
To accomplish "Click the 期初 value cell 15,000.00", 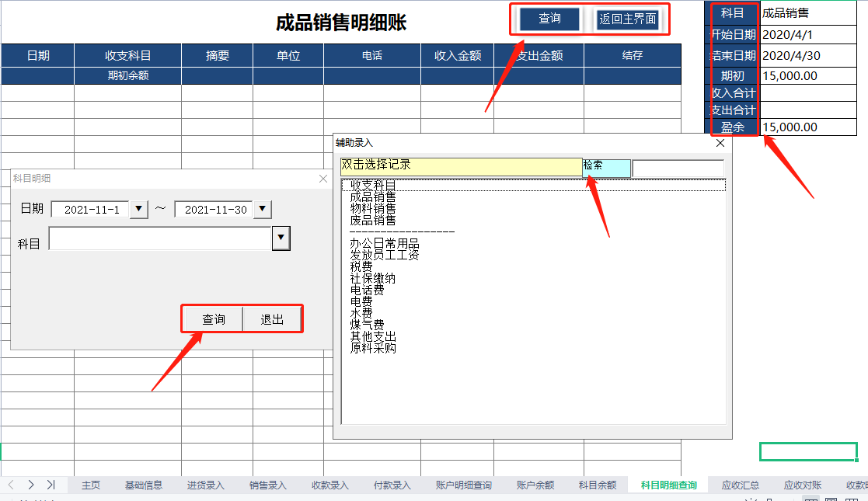I will click(x=809, y=76).
